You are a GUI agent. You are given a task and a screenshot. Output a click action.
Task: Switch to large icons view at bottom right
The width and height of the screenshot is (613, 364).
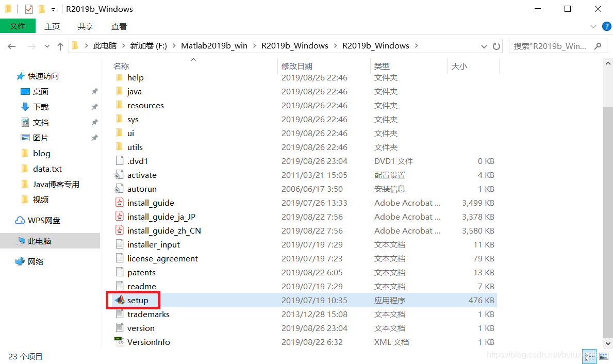[604, 356]
